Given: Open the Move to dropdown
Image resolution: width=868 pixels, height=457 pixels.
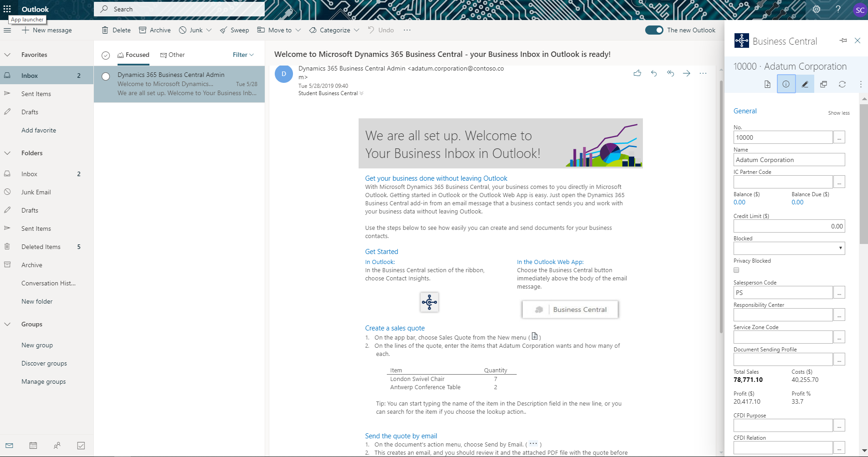Looking at the screenshot, I should (x=279, y=30).
